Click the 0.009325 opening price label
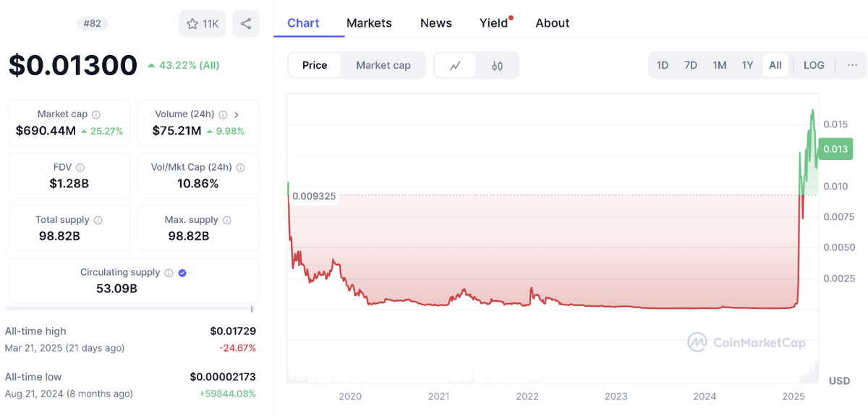868x416 pixels. 313,196
